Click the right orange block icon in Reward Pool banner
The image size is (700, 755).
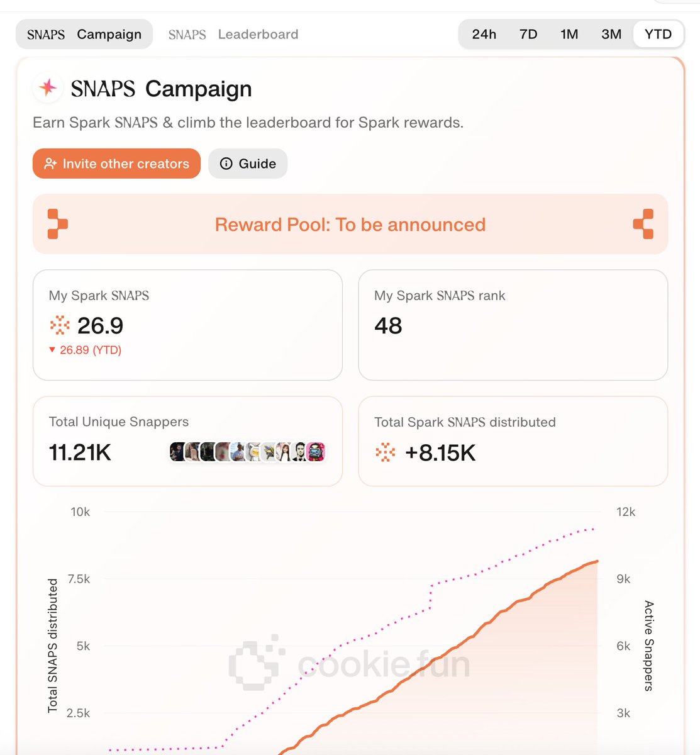(643, 224)
